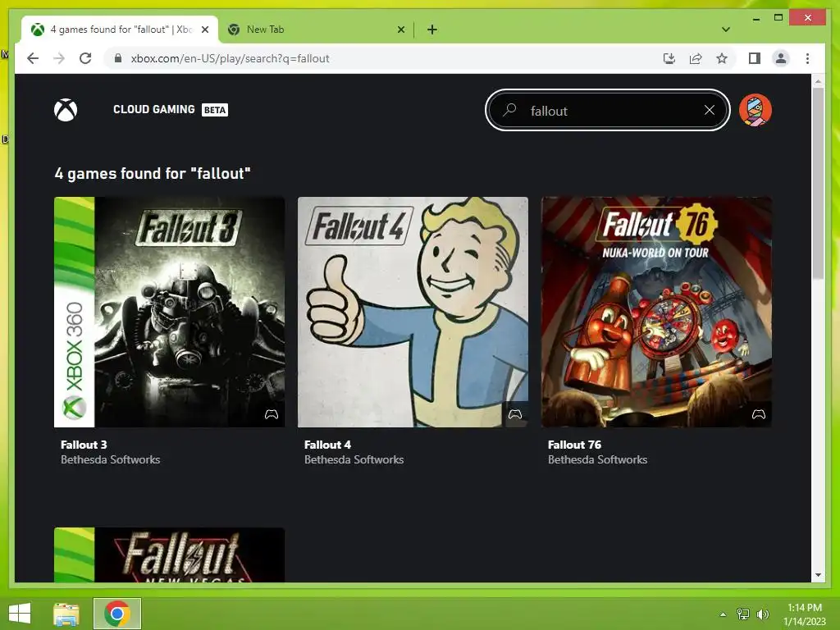Click the Fallout 3 title text
Screen dimensions: 840x630
coord(84,445)
